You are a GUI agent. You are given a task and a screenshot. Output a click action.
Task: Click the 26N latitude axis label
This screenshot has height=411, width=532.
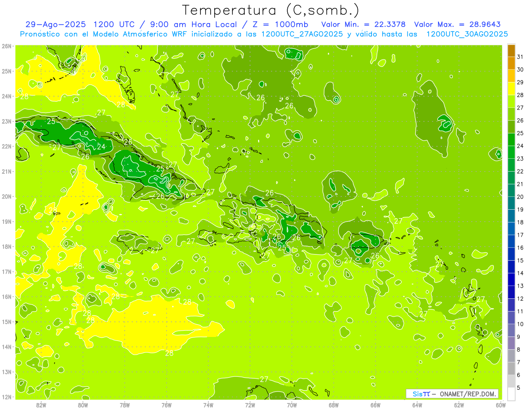point(7,46)
